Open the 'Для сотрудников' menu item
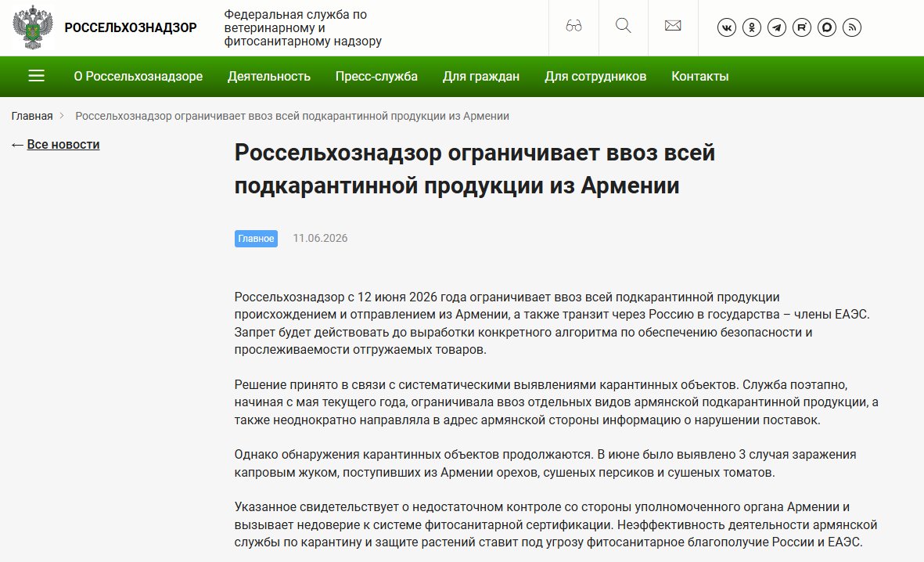The image size is (924, 562). (595, 76)
